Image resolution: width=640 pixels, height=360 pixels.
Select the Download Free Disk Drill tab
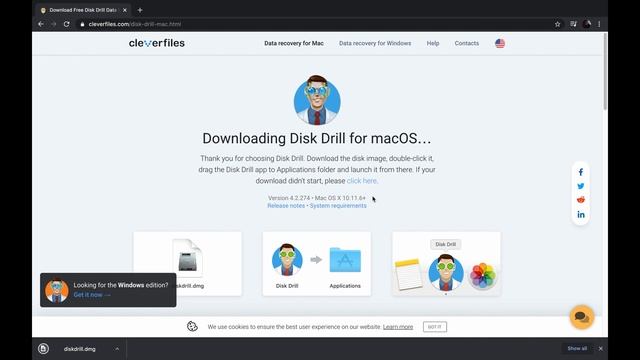point(83,10)
